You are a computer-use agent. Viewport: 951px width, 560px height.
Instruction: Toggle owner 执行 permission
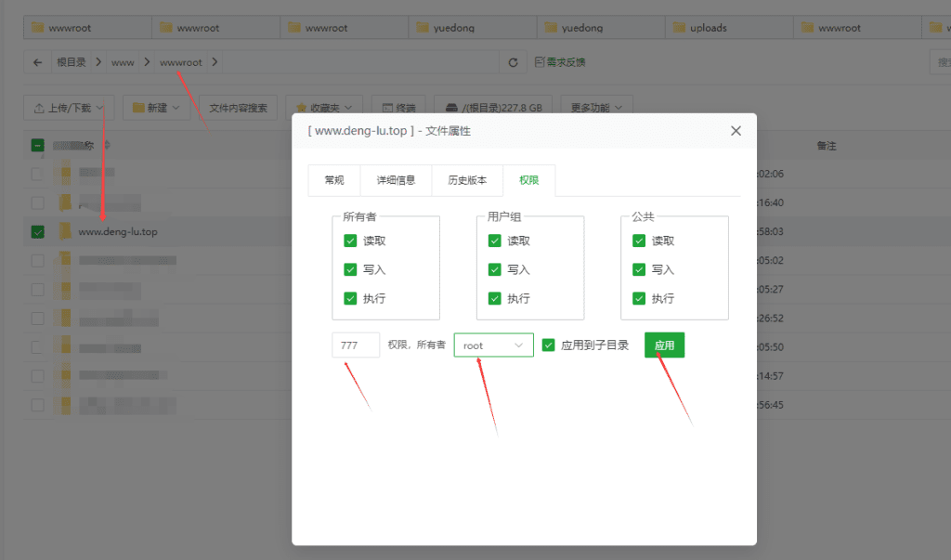[x=350, y=298]
